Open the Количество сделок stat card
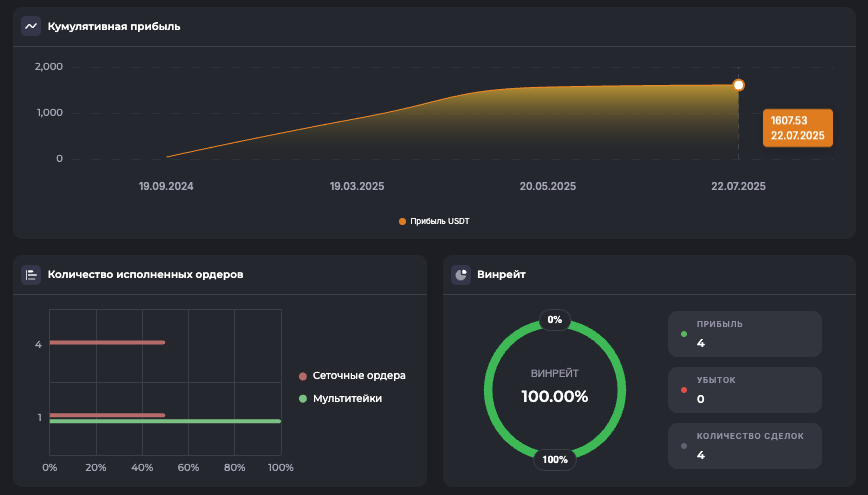 pos(745,446)
